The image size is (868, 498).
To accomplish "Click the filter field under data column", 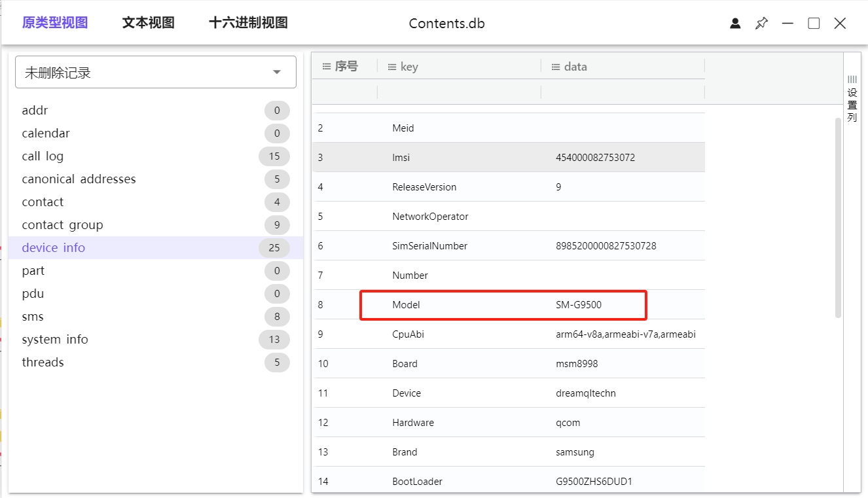I will pos(623,92).
